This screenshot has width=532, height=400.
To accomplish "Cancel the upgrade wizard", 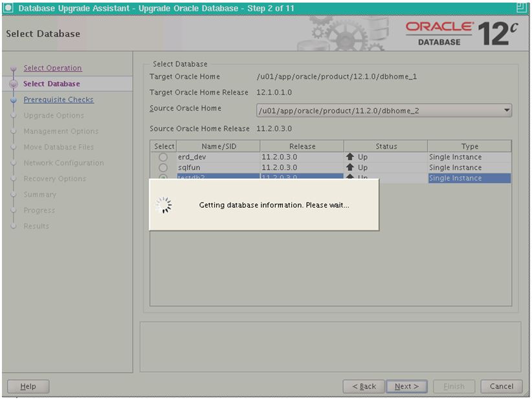I will coord(502,386).
